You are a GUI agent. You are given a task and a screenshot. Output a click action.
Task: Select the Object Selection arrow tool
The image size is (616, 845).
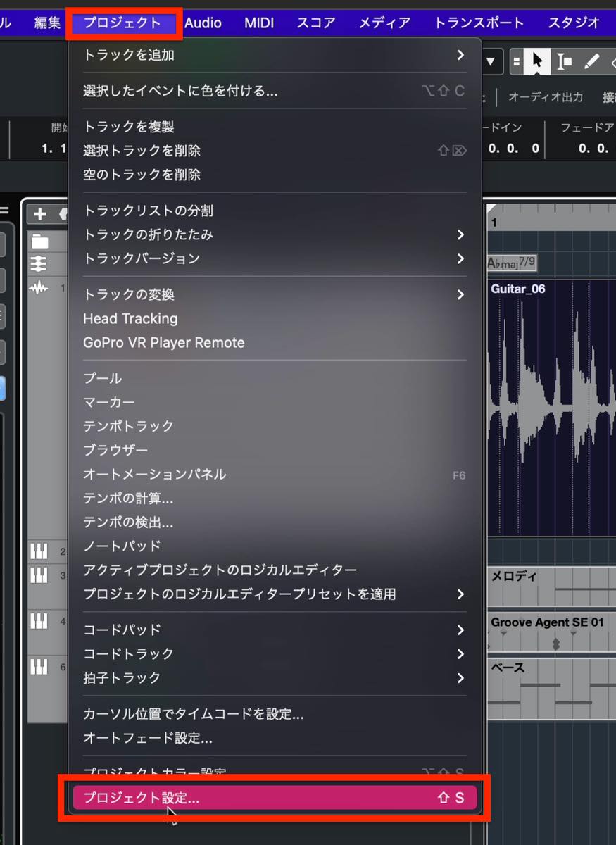click(538, 62)
